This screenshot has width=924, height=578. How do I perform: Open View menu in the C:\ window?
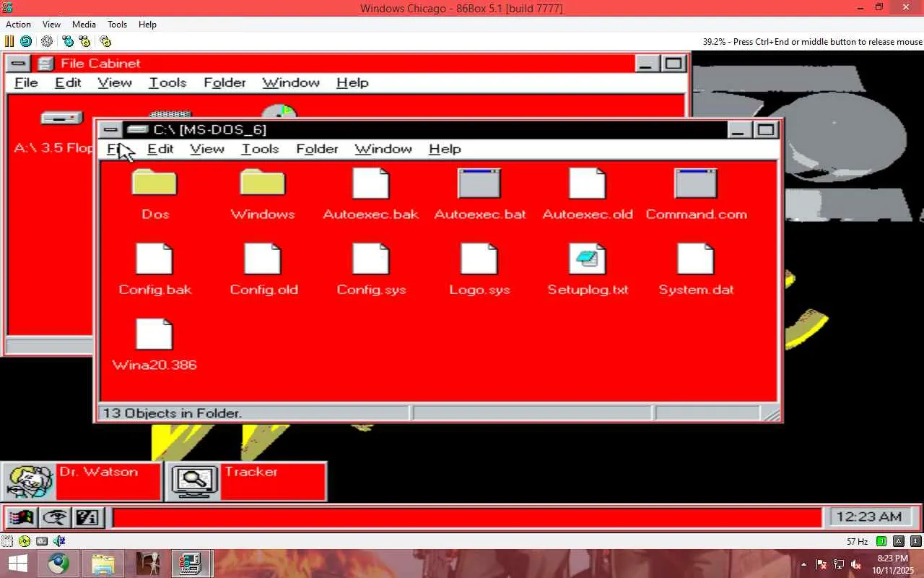(x=207, y=149)
